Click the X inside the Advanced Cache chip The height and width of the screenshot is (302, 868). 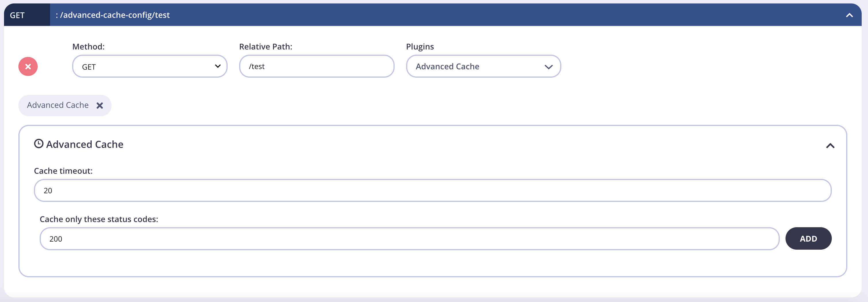(100, 106)
